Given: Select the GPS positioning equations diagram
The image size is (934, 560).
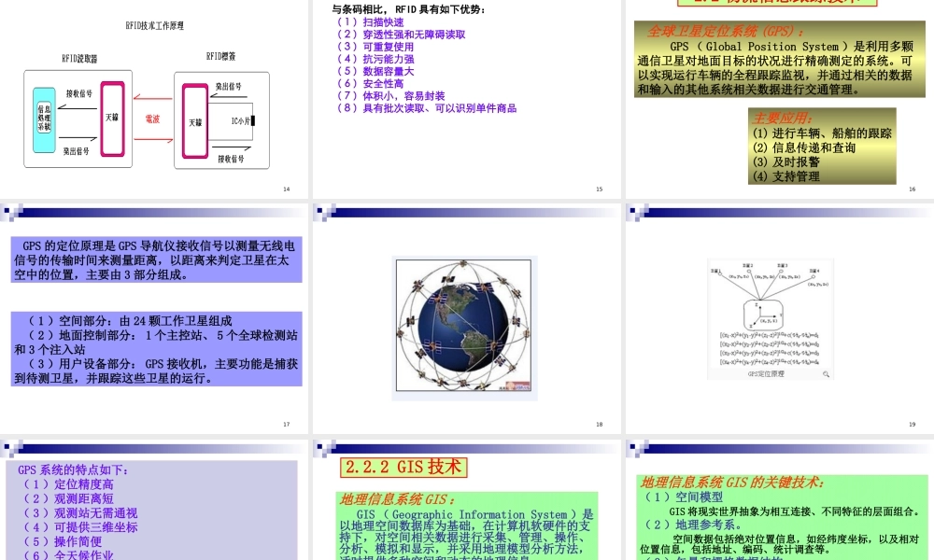Looking at the screenshot, I should coord(771,319).
